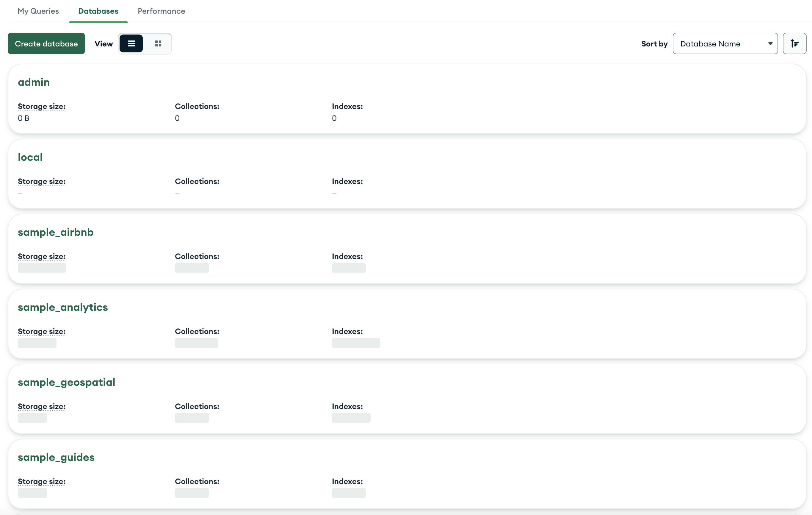Select the Databases tab
Viewport: 812px width, 515px height.
tap(98, 11)
